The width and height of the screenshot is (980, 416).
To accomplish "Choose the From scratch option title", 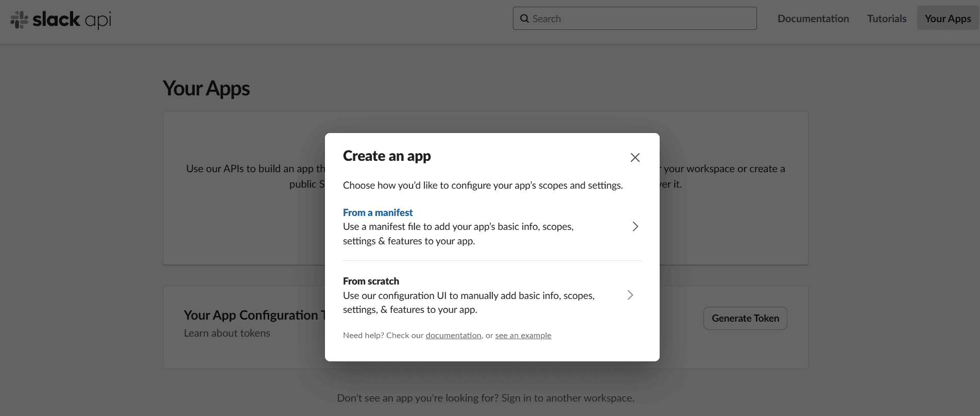I will pos(371,281).
